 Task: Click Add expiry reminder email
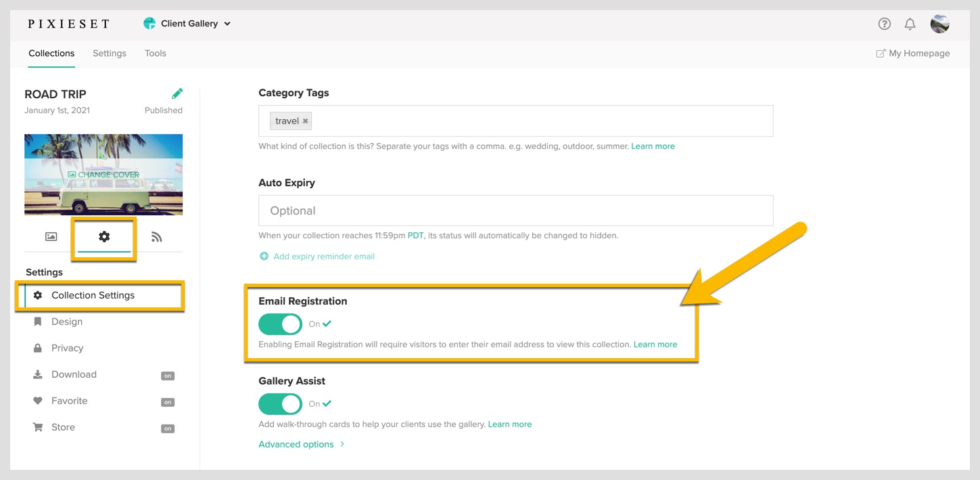coord(324,257)
